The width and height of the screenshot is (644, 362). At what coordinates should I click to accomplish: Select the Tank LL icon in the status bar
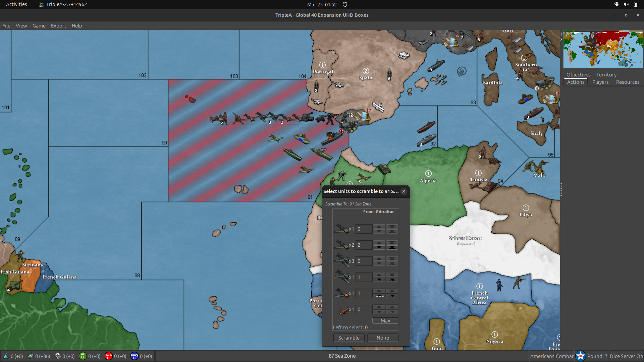[109, 356]
